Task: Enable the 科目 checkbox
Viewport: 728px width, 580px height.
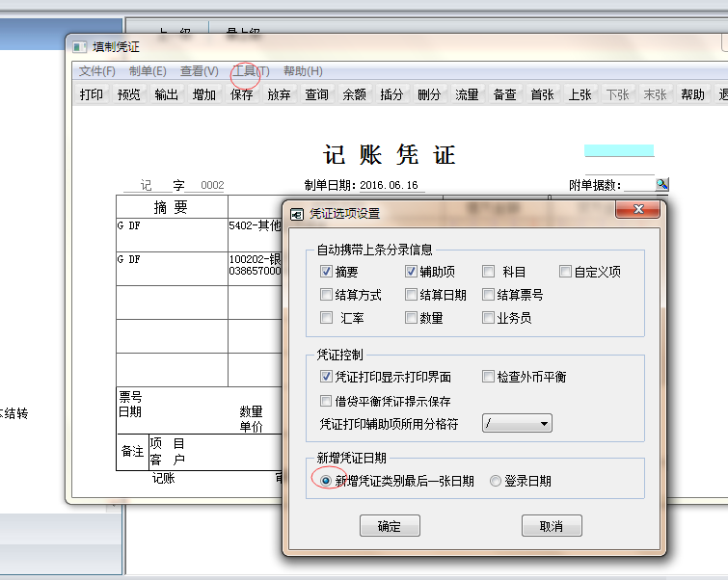Action: [489, 272]
